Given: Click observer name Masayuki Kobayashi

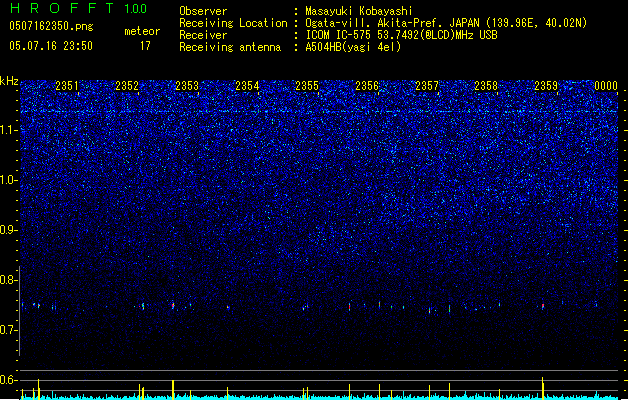Looking at the screenshot, I should (359, 11).
